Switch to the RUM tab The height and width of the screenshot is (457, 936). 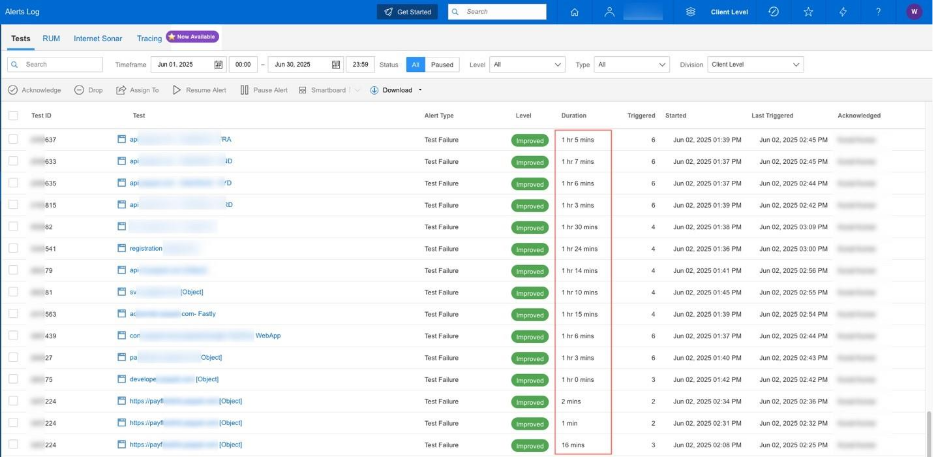pos(51,38)
